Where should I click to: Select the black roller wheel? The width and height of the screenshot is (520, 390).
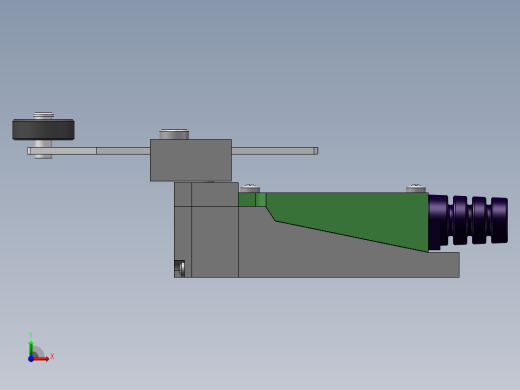[x=43, y=129]
